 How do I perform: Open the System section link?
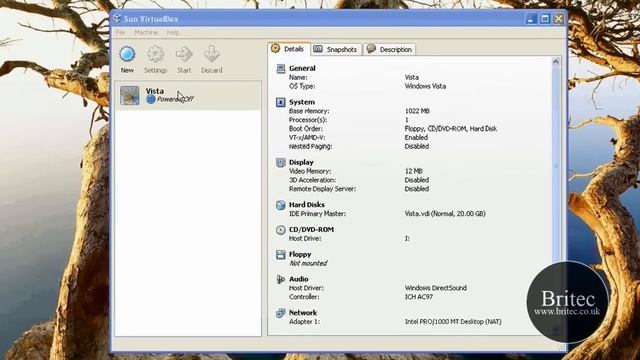[302, 102]
